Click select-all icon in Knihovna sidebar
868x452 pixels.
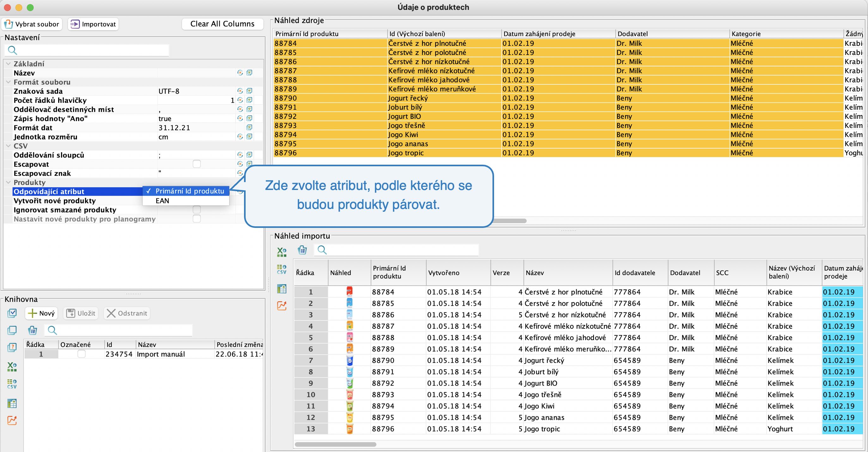[12, 314]
